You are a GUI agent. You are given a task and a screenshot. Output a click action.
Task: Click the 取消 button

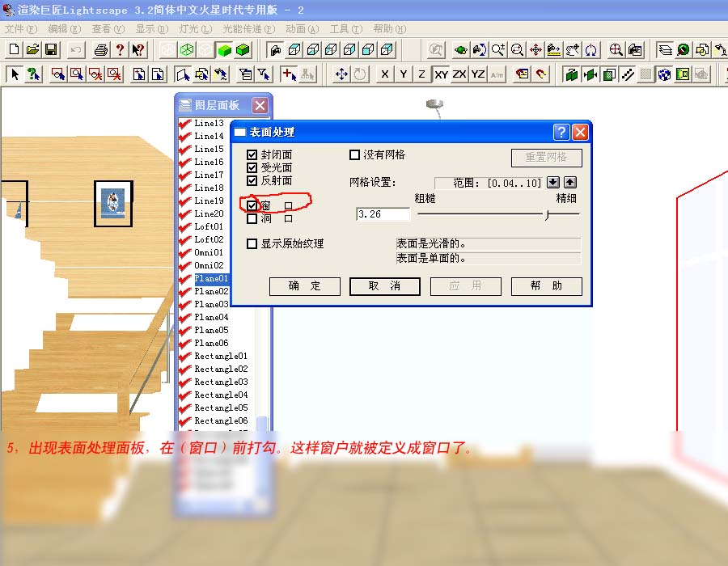coord(384,286)
